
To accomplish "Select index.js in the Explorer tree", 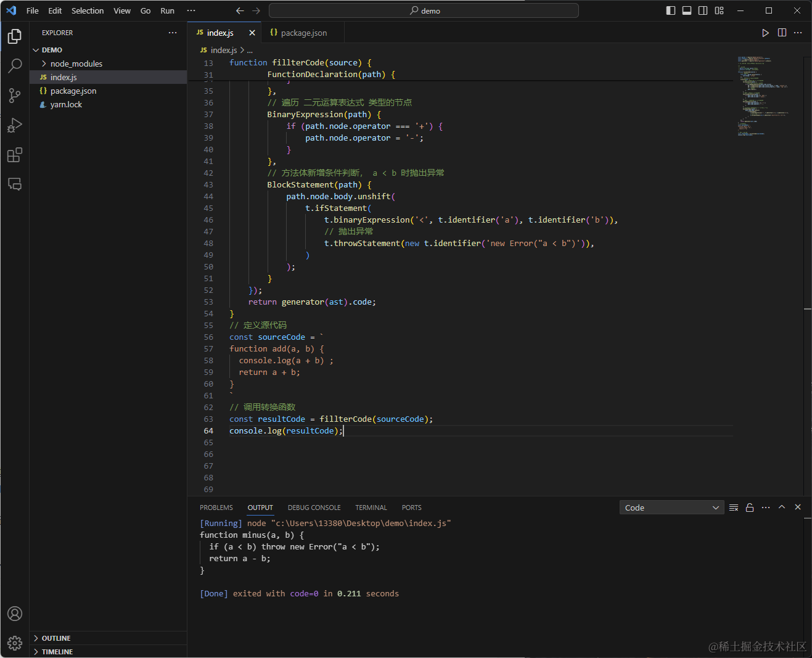I will click(x=108, y=77).
